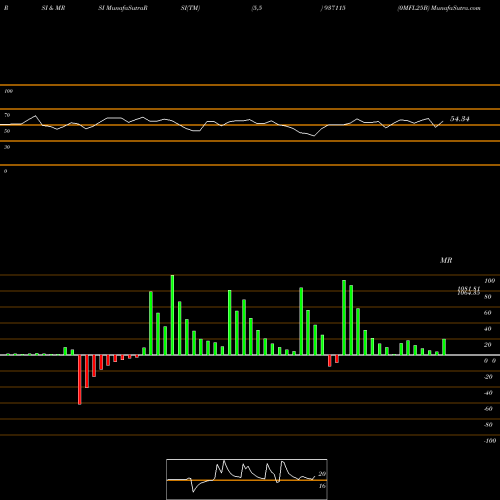
Task: Click the -100 label on the MR axis
Action: (490, 441)
